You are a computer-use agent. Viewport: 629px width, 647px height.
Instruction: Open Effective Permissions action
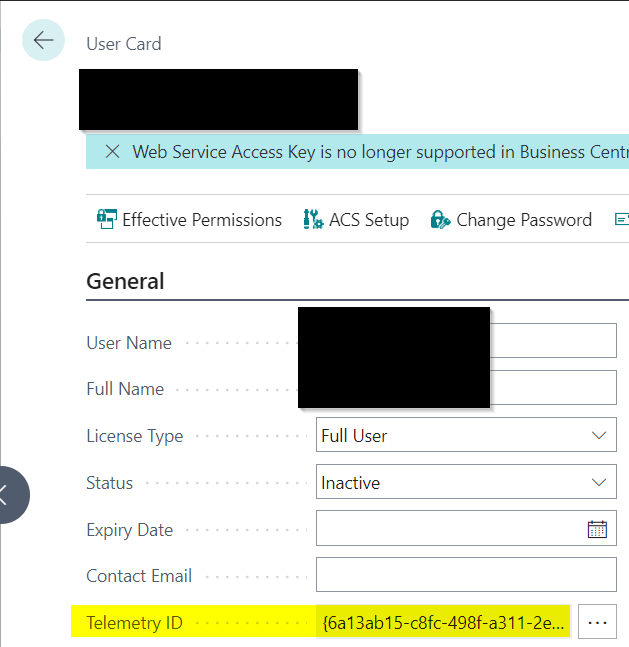coord(189,220)
